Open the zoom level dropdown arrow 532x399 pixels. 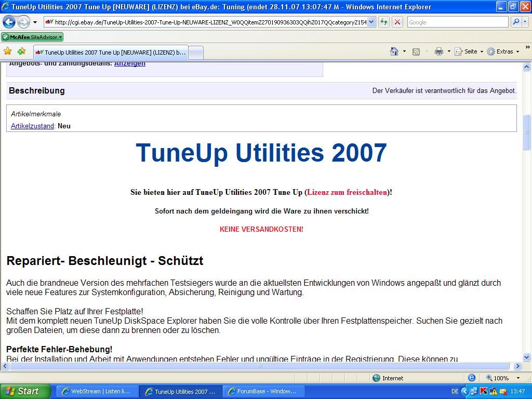[518, 378]
